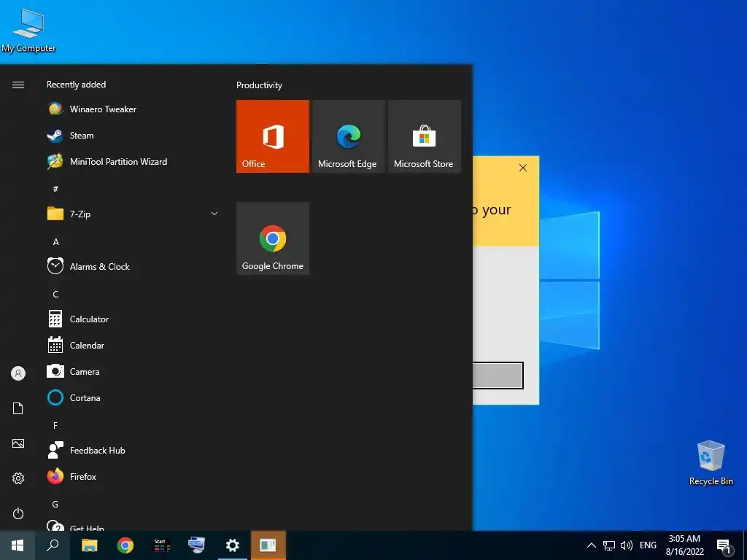Open the computer monitor taskbar app
This screenshot has height=560, width=747.
(x=196, y=545)
